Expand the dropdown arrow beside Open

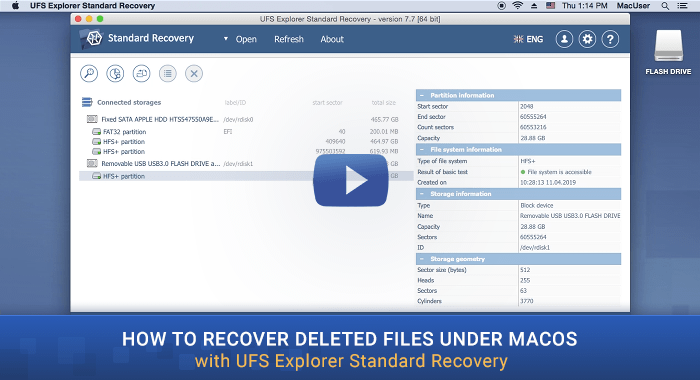coord(226,39)
